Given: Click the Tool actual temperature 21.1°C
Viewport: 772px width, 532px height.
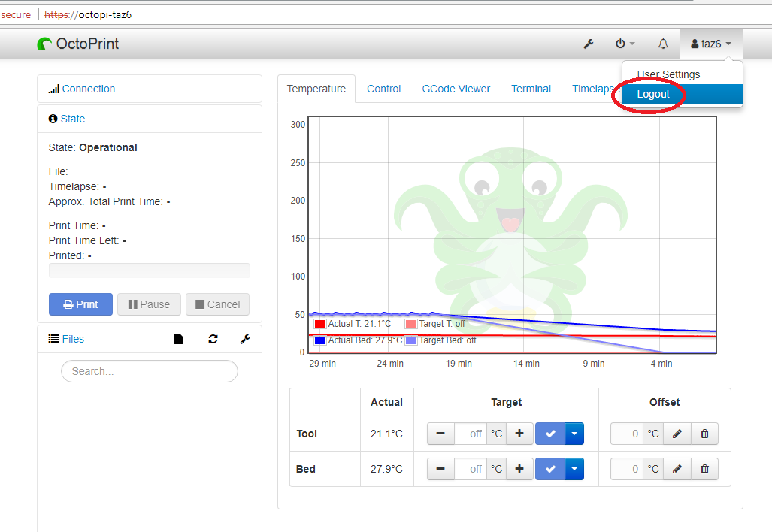Looking at the screenshot, I should (386, 434).
